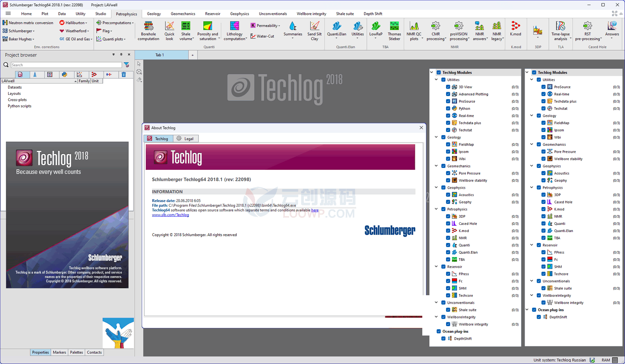
Task: Open Borehole computation tool
Action: point(148,31)
